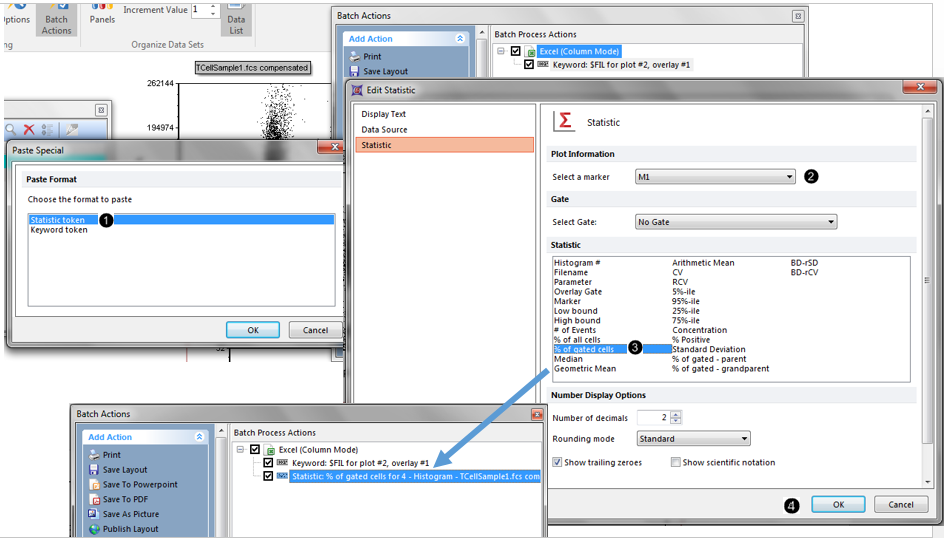
Task: Select Save To PDF action
Action: click(x=96, y=499)
